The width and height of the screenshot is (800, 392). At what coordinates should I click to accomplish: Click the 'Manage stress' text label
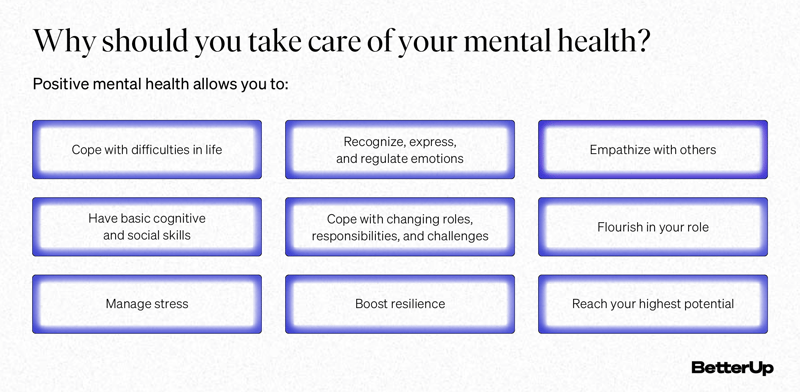(147, 304)
